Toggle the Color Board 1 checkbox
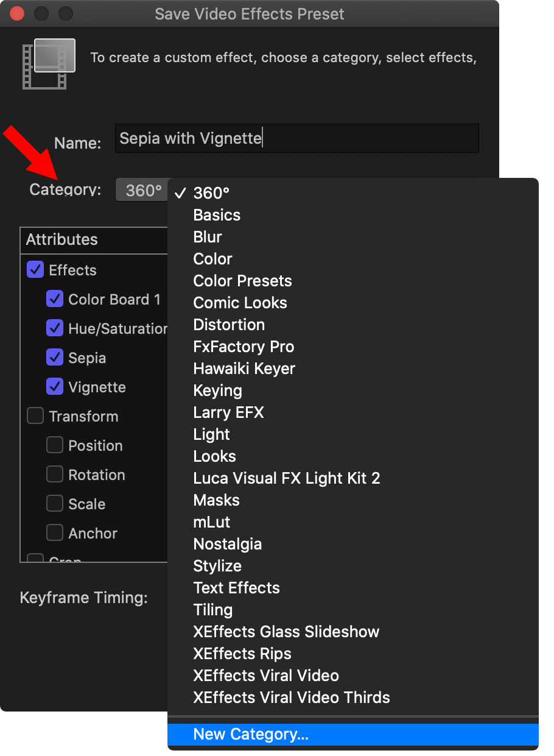Screen dimensions: 554x756 click(x=55, y=299)
